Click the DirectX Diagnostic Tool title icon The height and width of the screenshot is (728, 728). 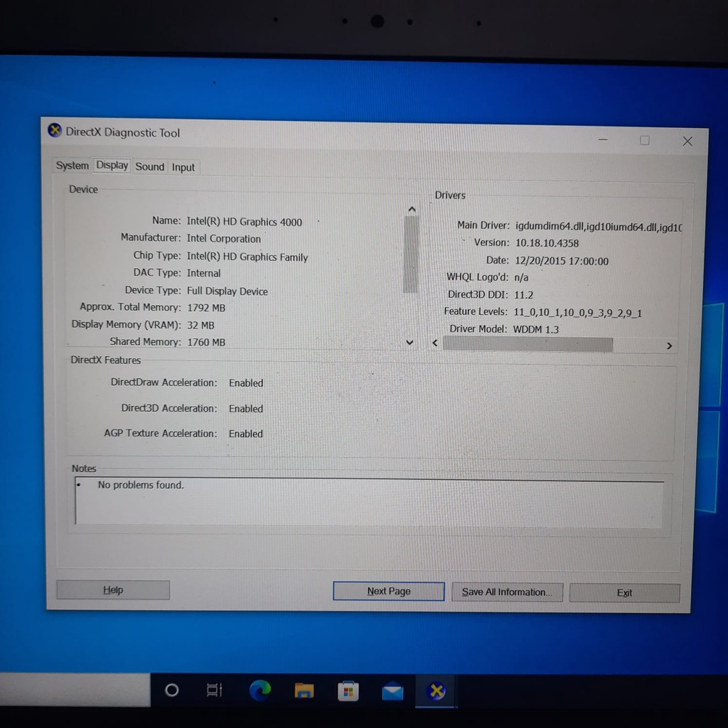(55, 131)
